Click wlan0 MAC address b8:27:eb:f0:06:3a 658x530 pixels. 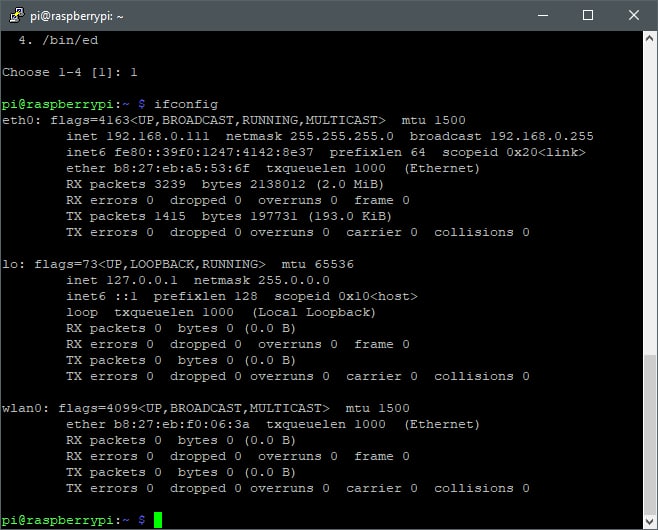[x=182, y=424]
